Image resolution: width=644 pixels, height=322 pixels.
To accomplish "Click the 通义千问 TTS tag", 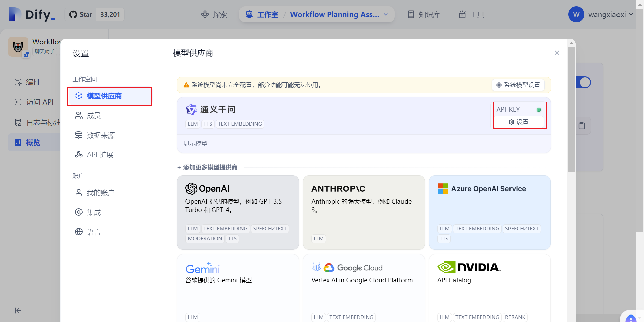I will click(208, 124).
